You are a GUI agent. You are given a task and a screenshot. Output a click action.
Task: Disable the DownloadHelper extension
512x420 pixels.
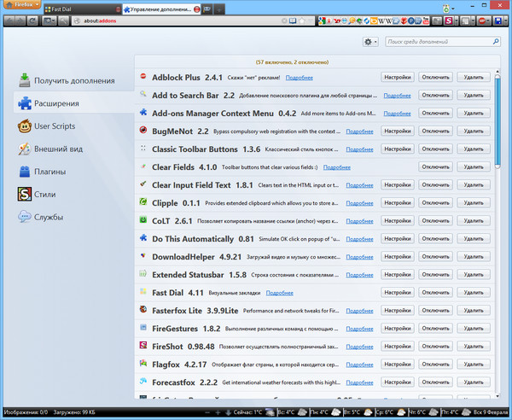click(435, 257)
